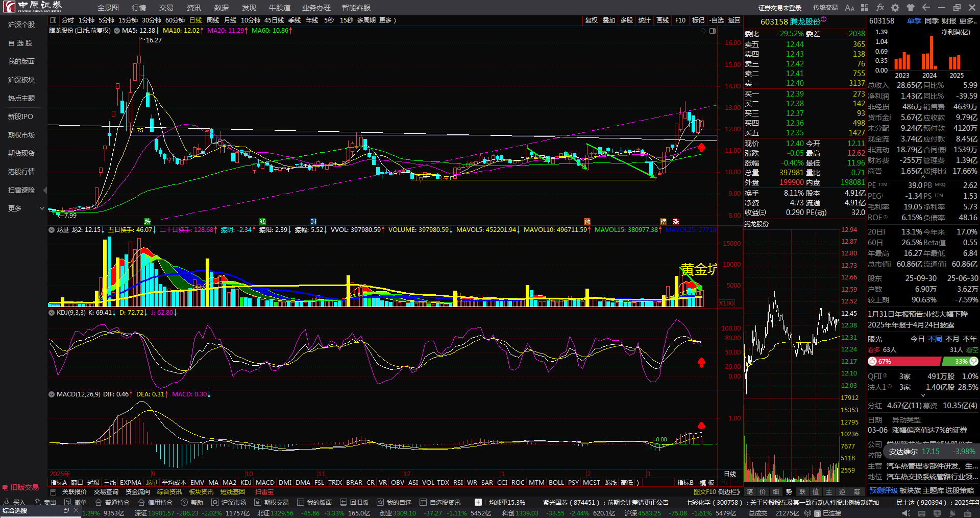Click the 卖出 sell icon button
Viewport: 980px width, 518px height.
45,502
